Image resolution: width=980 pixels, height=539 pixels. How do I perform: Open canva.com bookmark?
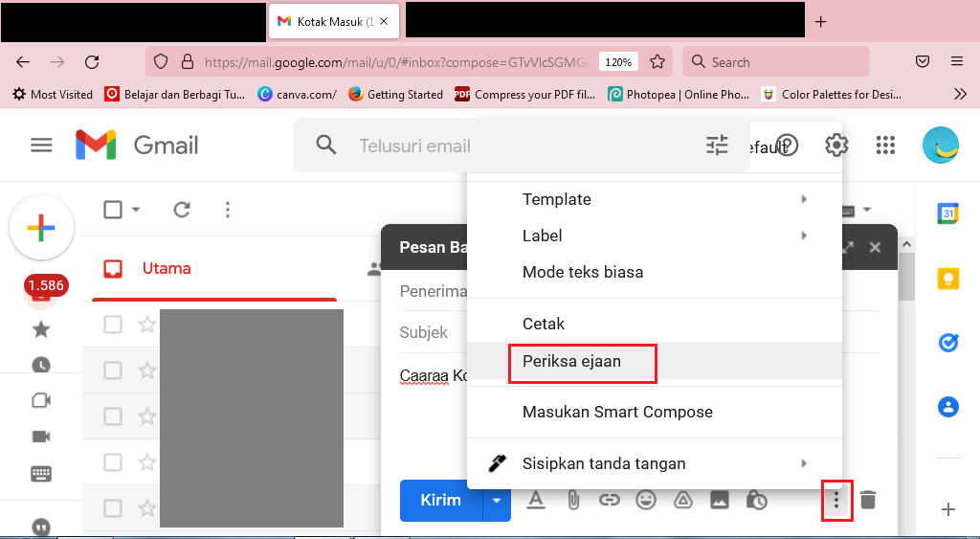pos(297,95)
